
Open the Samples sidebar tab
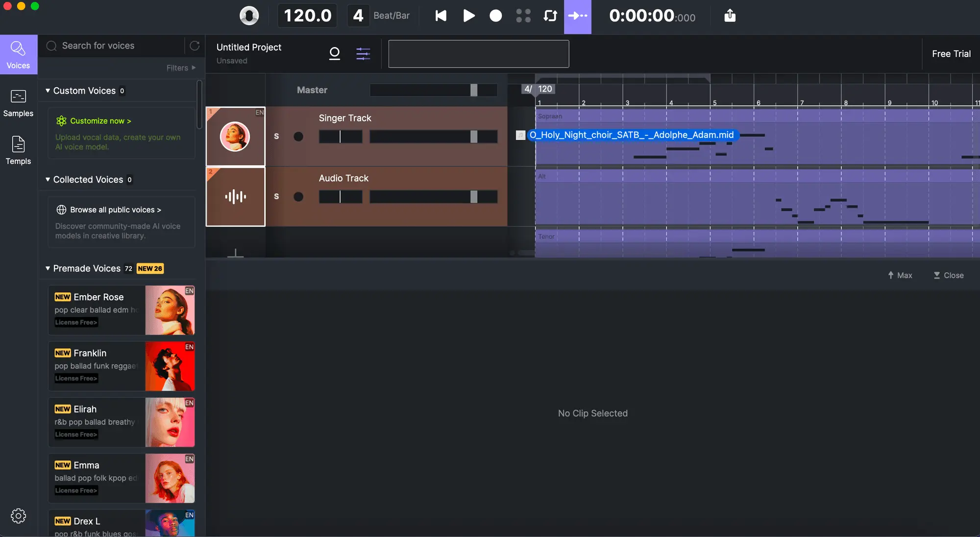click(x=18, y=103)
